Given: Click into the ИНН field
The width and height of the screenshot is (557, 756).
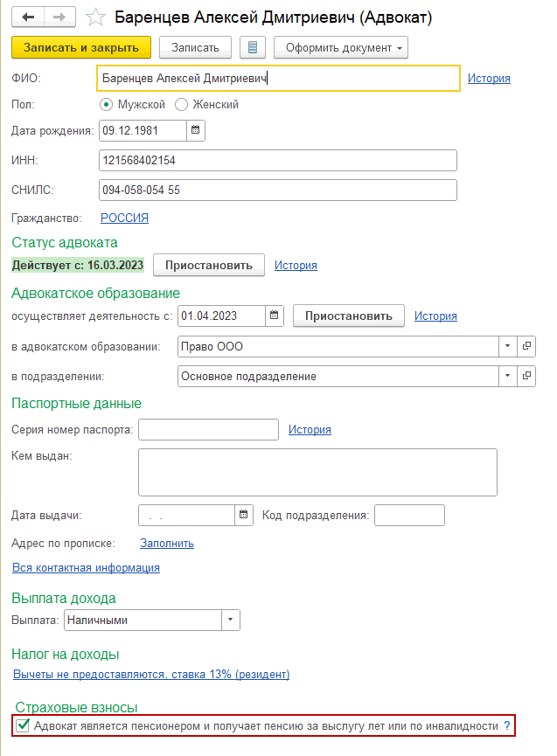Looking at the screenshot, I should pos(278,161).
